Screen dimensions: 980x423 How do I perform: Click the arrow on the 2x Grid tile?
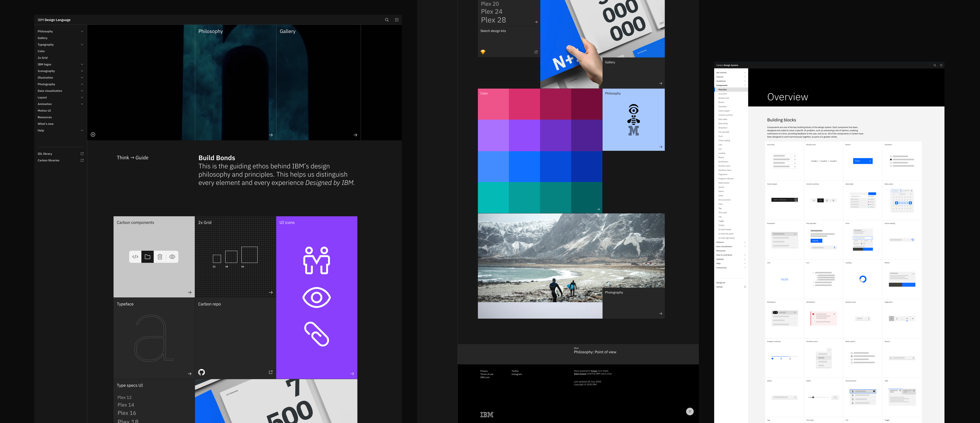[271, 292]
